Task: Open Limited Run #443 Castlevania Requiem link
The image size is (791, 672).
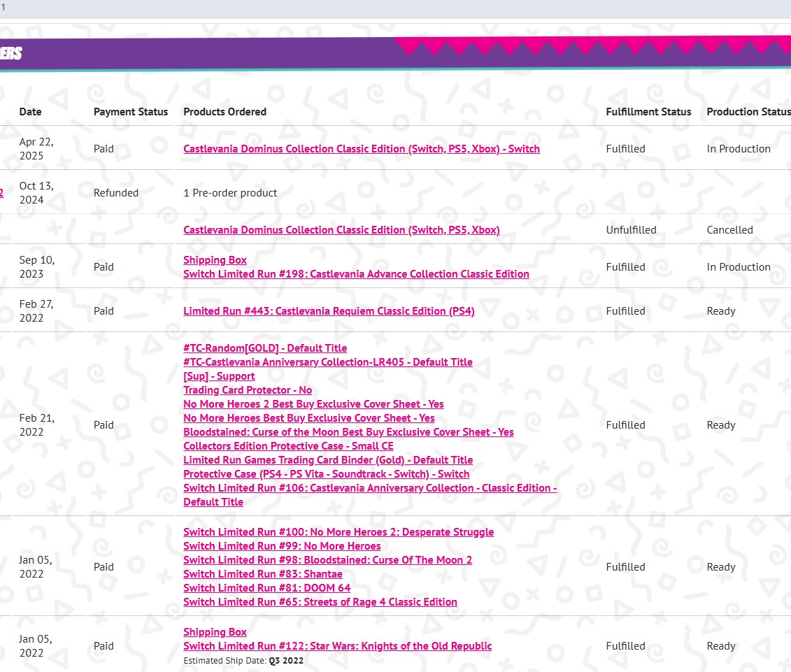Action: pos(329,311)
